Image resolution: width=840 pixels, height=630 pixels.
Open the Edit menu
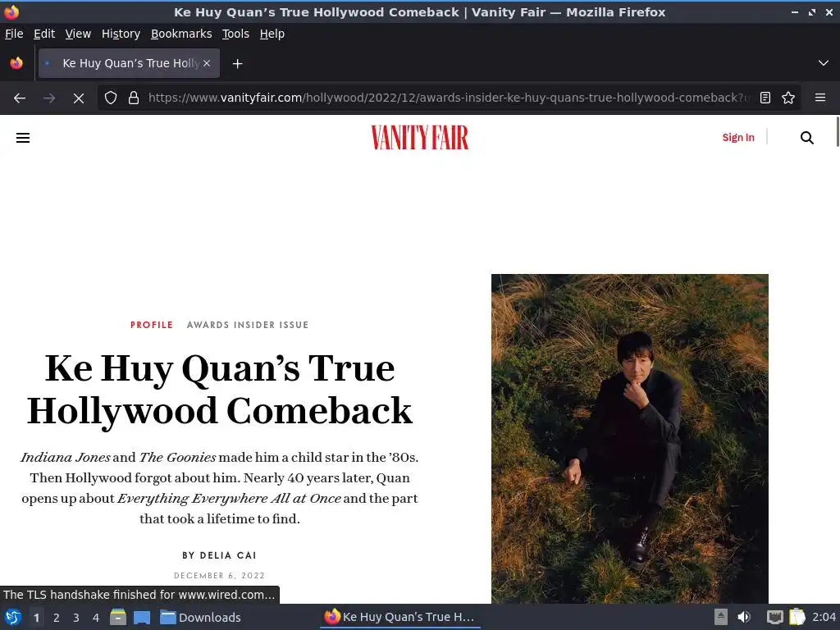pyautogui.click(x=44, y=34)
